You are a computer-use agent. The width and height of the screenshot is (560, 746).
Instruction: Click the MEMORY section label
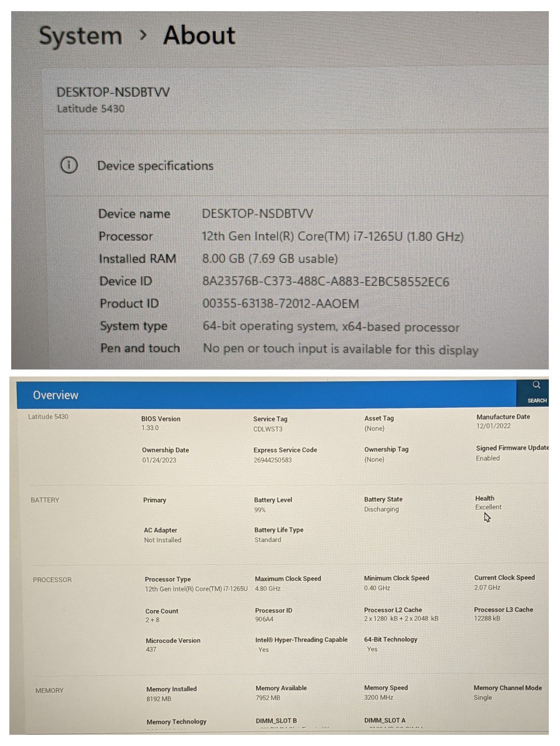coord(49,691)
